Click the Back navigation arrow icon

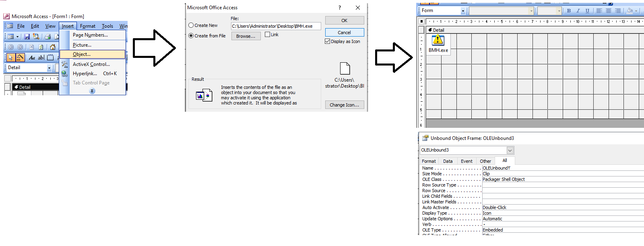[11, 47]
